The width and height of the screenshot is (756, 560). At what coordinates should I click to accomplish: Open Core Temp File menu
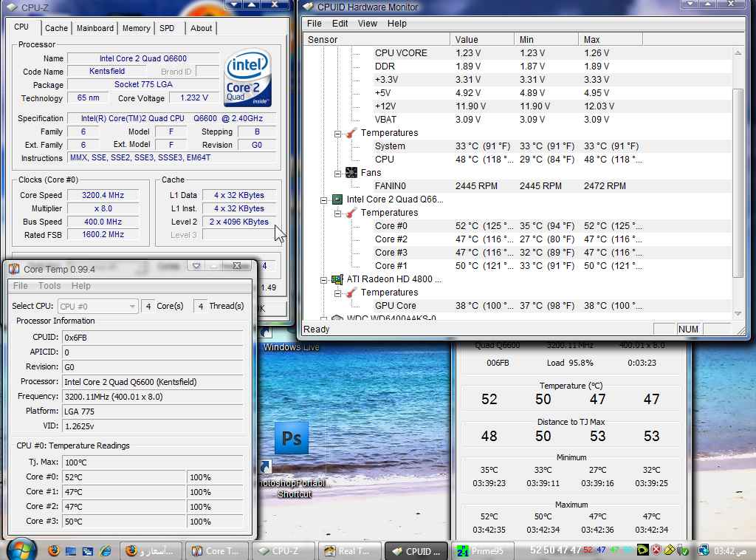pos(20,286)
